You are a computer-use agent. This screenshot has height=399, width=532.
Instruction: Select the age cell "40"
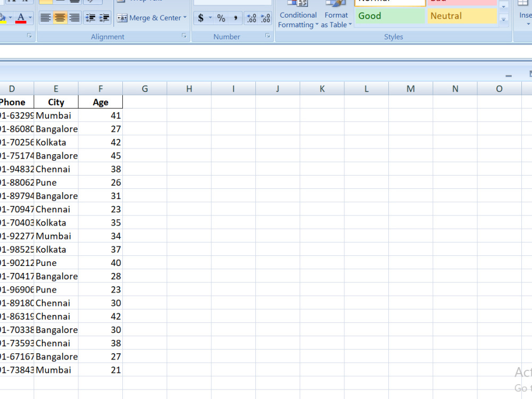(101, 263)
